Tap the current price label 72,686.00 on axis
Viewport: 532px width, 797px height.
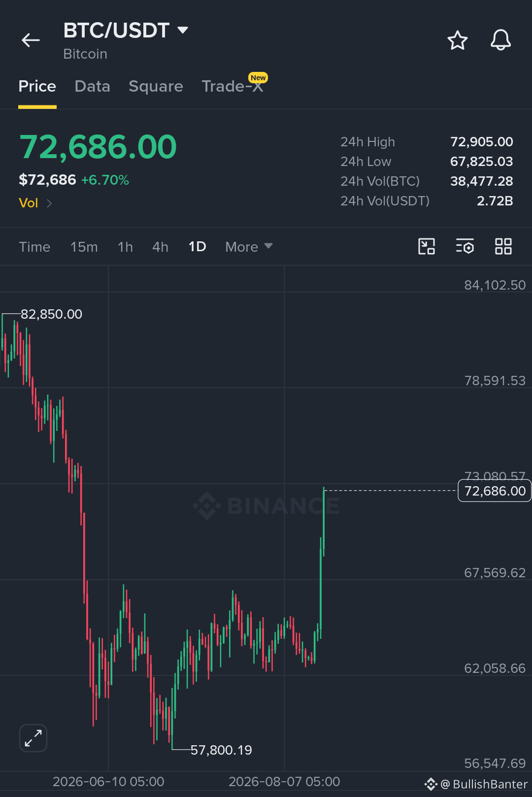(x=495, y=491)
